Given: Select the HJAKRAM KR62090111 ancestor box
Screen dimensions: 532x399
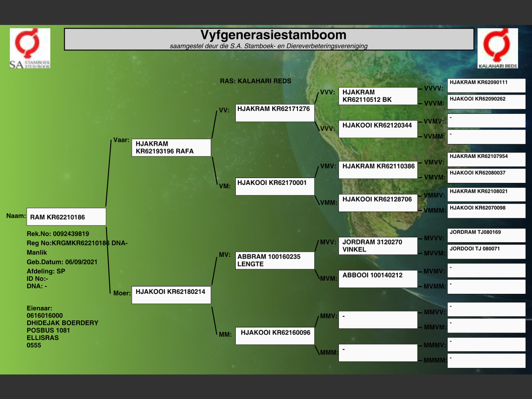Looking at the screenshot, I should point(486,85).
